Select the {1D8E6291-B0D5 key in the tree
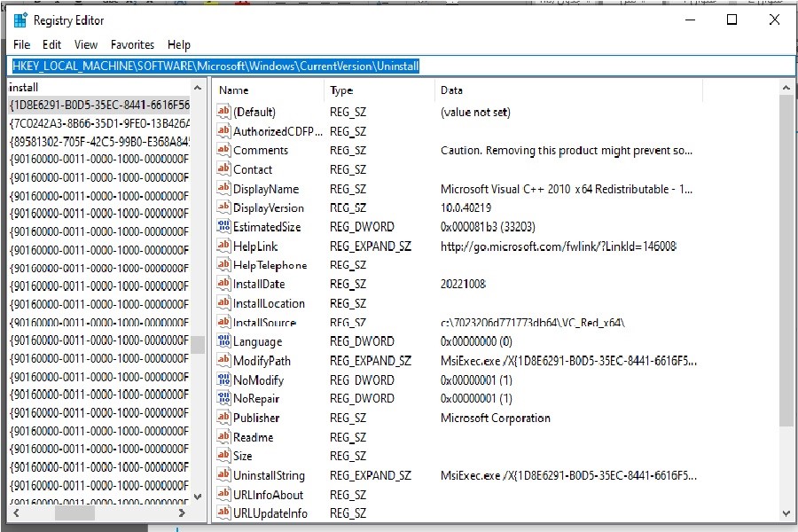This screenshot has width=798, height=532. point(99,105)
